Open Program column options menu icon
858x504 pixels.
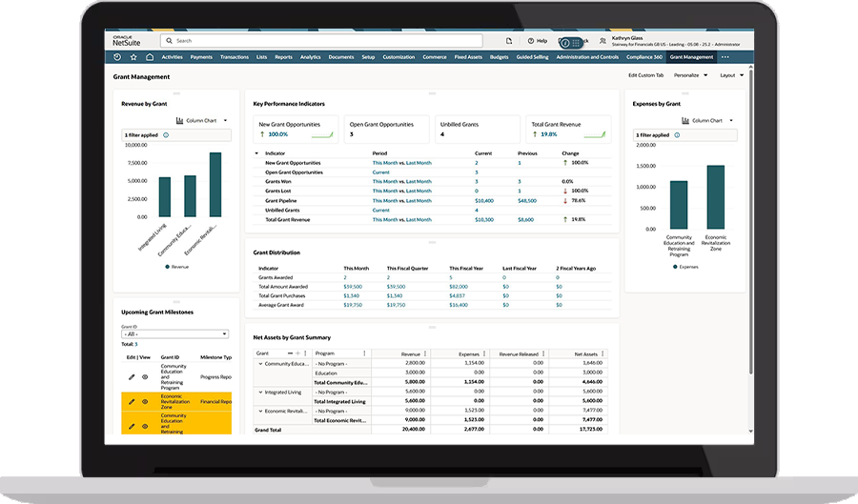point(363,353)
